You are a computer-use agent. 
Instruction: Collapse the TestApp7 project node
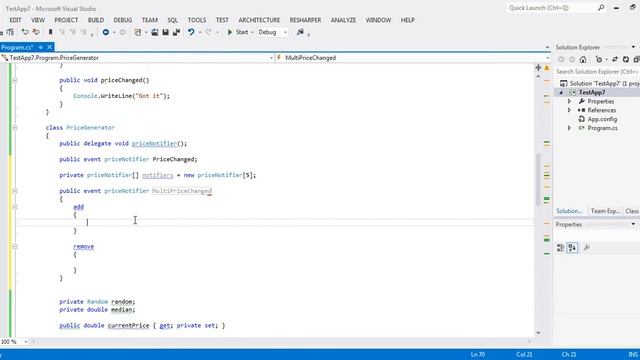(561, 93)
